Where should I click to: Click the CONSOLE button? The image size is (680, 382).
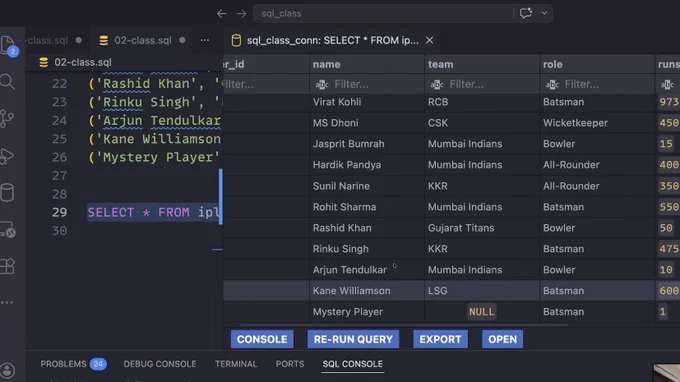pos(262,339)
